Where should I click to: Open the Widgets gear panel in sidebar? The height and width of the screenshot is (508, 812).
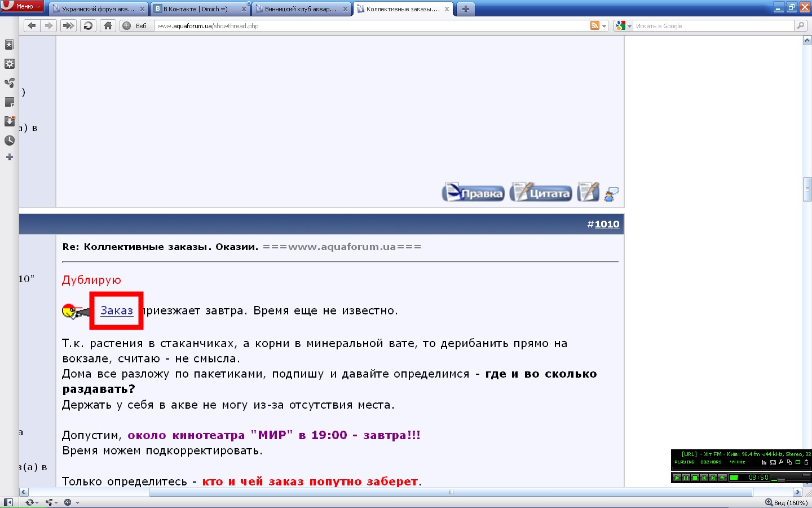coord(9,64)
